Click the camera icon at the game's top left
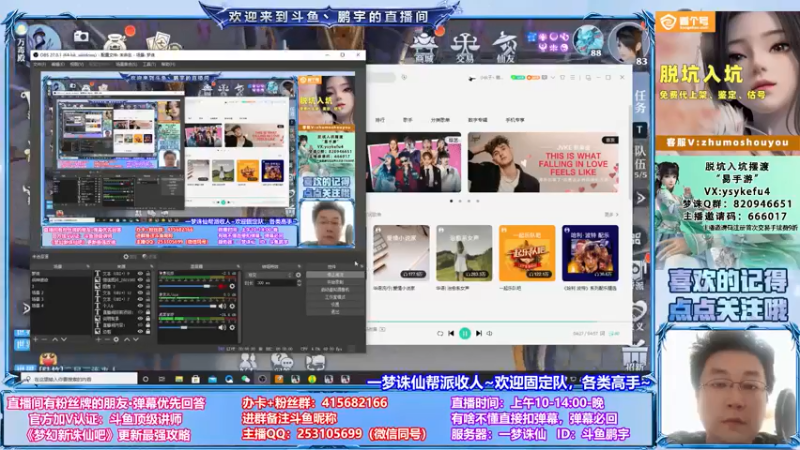 coord(81,37)
